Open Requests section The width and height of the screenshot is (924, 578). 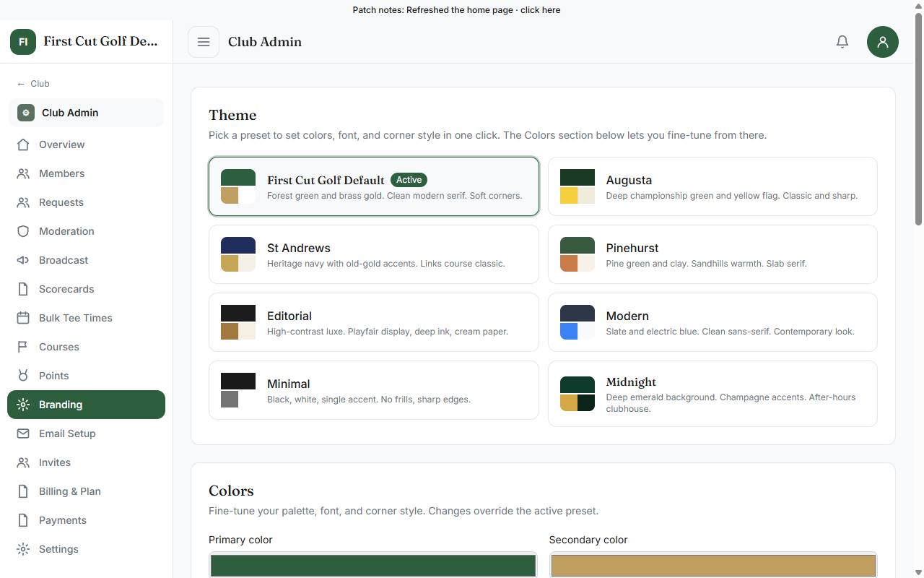pyautogui.click(x=87, y=202)
